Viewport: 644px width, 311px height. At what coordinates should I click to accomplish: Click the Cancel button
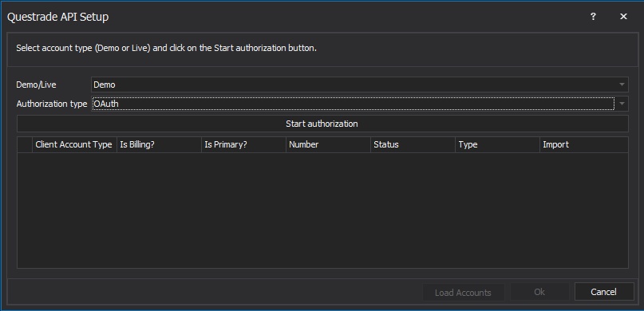pyautogui.click(x=604, y=292)
